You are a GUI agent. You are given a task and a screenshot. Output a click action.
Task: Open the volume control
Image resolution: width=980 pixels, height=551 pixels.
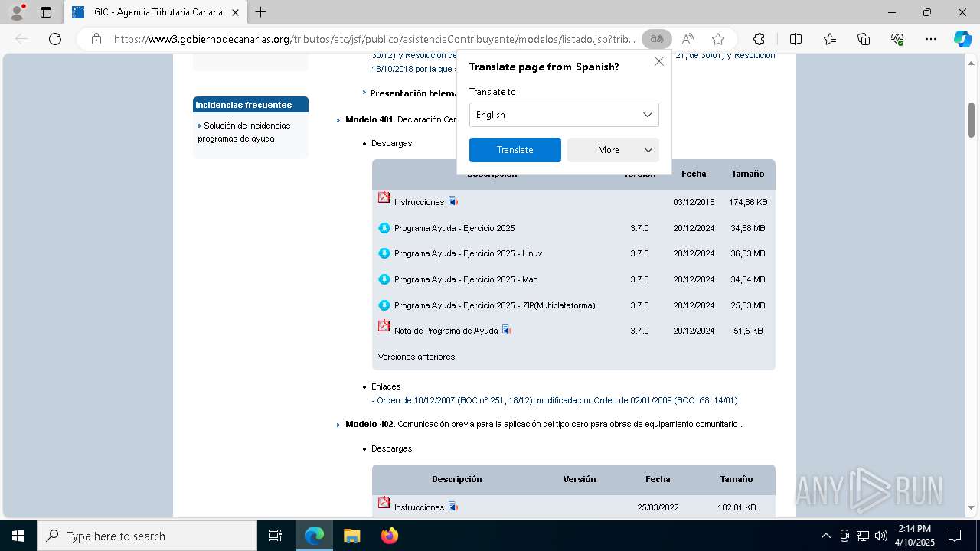881,536
